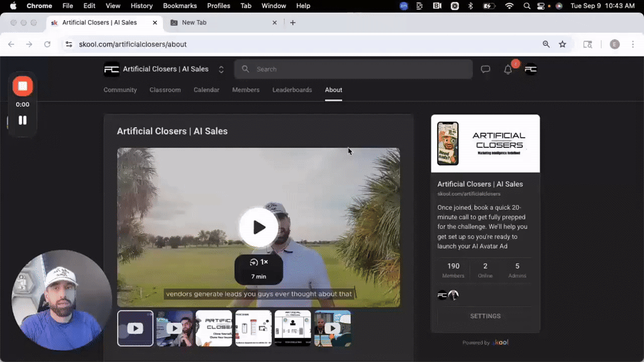Screen dimensions: 644x362
Task: Go to the Leaderboards tab
Action: click(x=292, y=90)
